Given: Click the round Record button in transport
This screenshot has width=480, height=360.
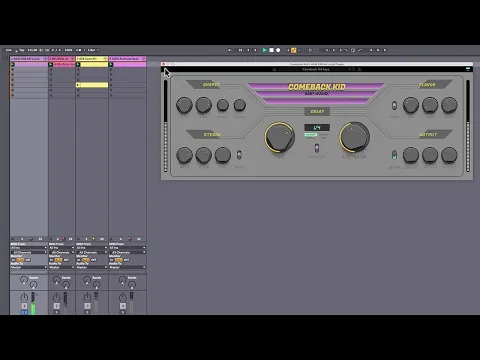Looking at the screenshot, I should click(278, 50).
